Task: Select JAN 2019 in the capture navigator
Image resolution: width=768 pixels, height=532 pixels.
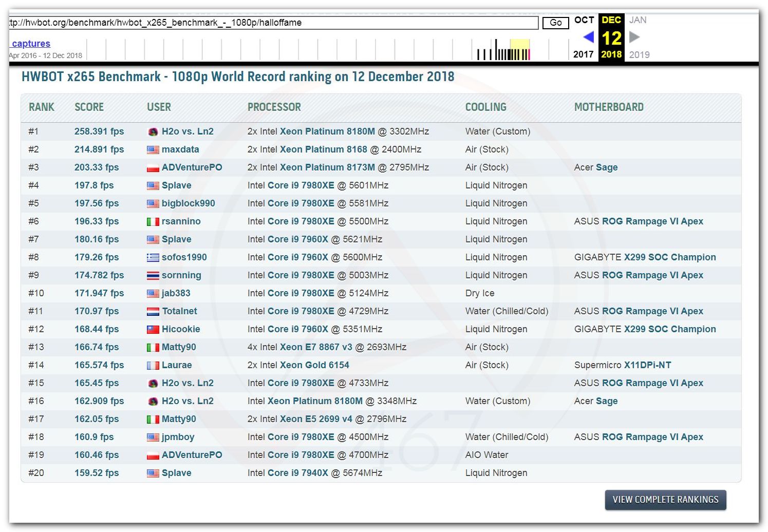Action: 639,37
